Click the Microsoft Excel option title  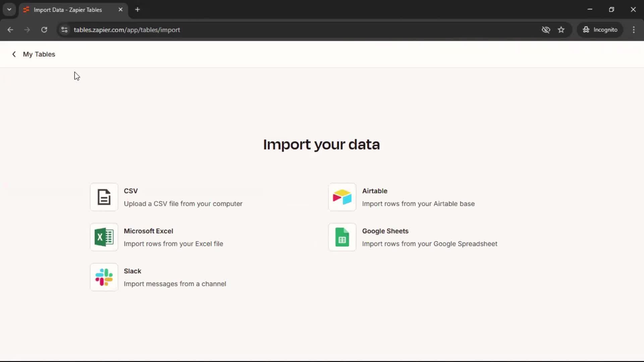click(x=149, y=231)
